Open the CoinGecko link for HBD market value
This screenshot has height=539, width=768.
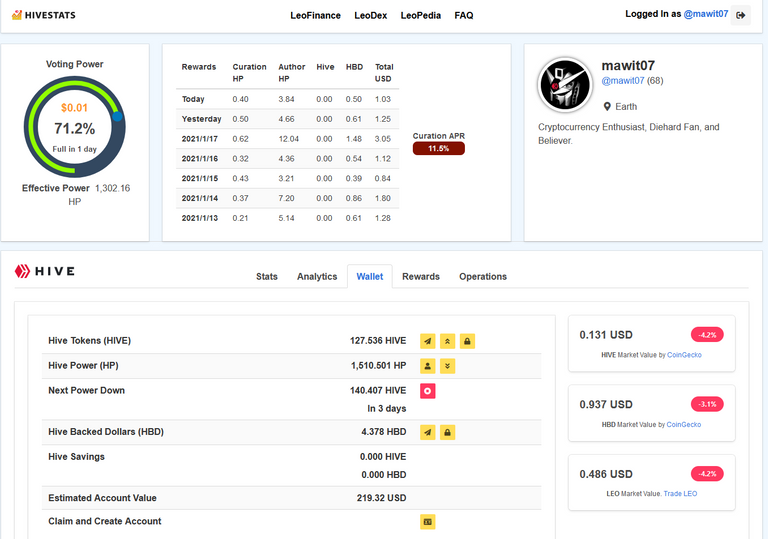coord(684,424)
